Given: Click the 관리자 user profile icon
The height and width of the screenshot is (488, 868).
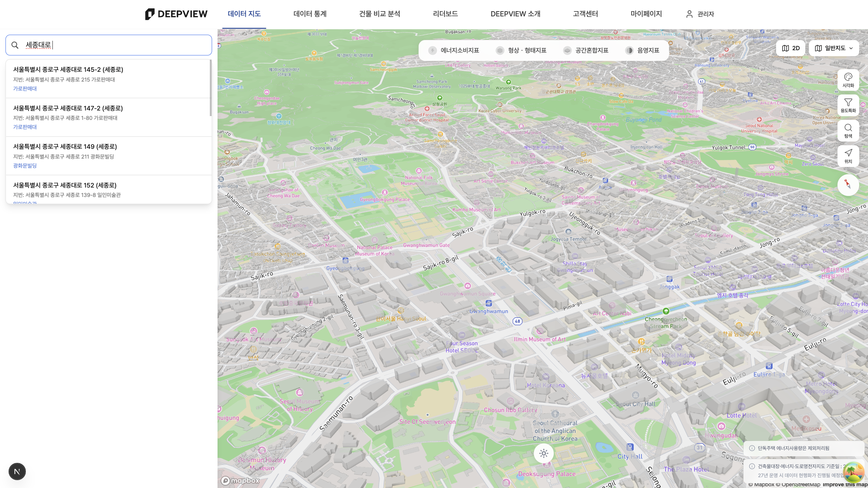Looking at the screenshot, I should click(689, 14).
